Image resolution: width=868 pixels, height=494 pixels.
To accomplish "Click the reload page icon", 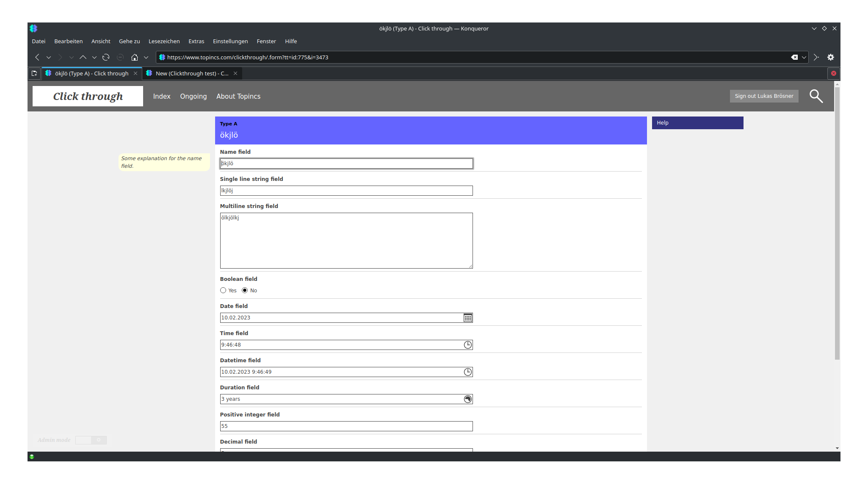I will (x=106, y=57).
